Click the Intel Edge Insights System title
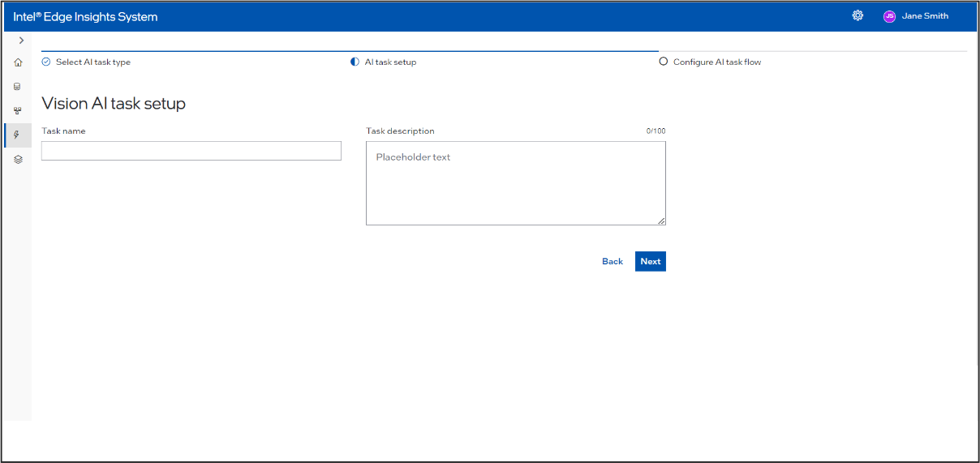 pos(85,16)
